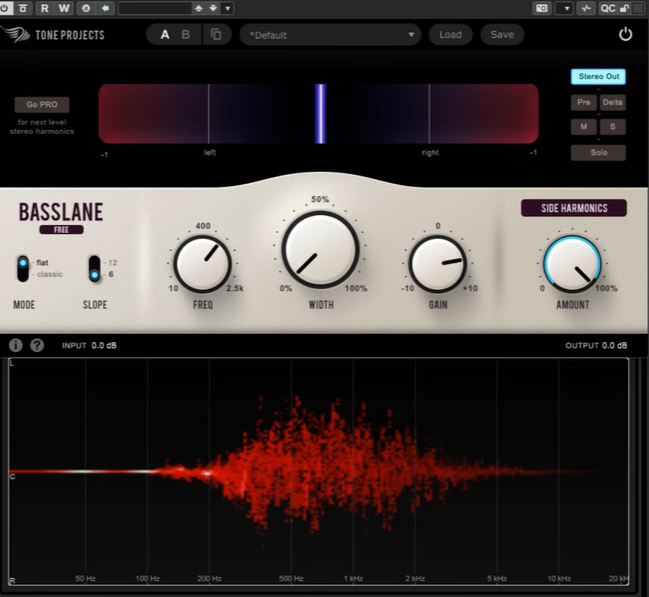Open the help question mark icon

37,345
